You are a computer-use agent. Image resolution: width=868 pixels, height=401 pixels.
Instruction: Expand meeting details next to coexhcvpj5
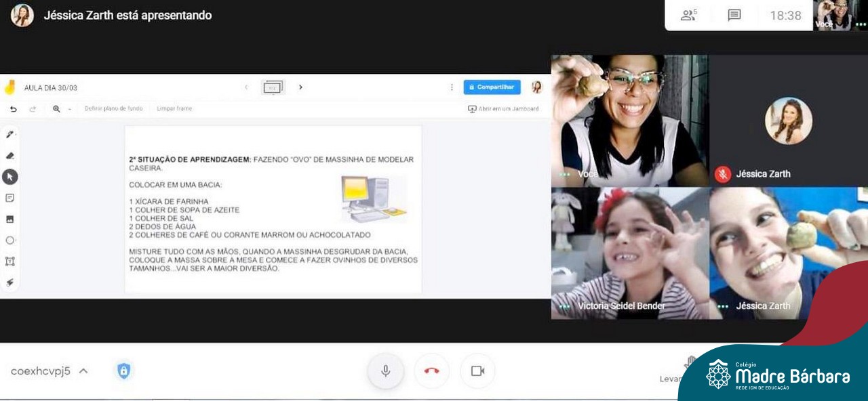(83, 371)
